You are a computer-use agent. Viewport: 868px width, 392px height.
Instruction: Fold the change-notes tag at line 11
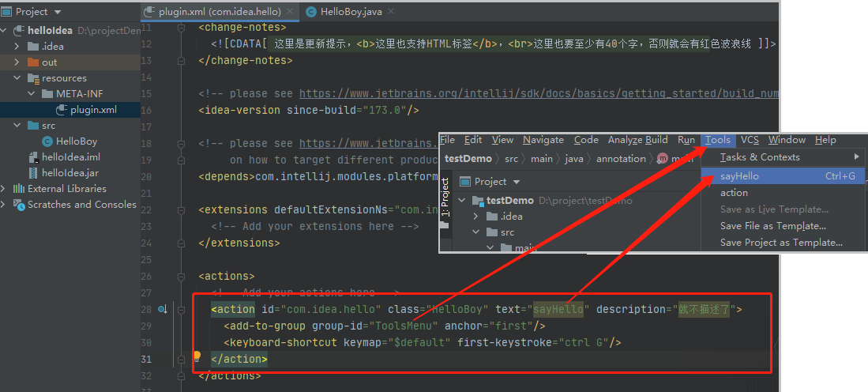pyautogui.click(x=181, y=27)
